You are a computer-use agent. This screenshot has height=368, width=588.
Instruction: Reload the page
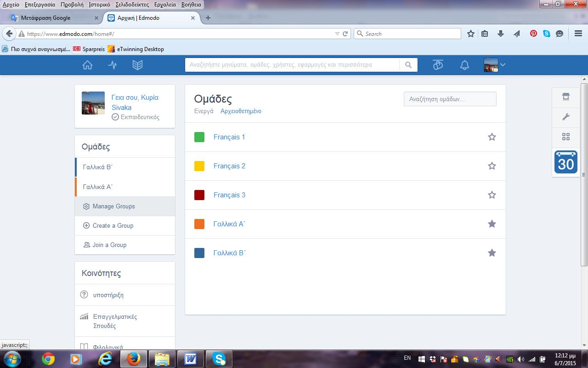345,34
